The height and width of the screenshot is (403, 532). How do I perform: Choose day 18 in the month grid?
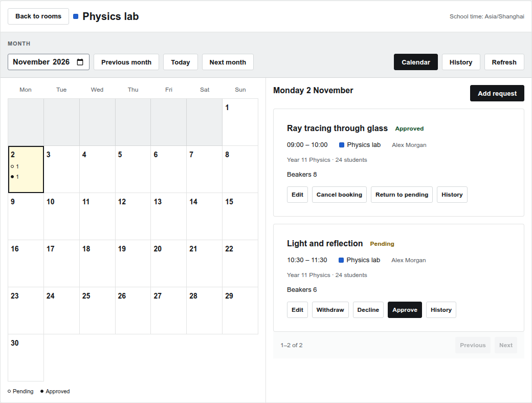(97, 264)
